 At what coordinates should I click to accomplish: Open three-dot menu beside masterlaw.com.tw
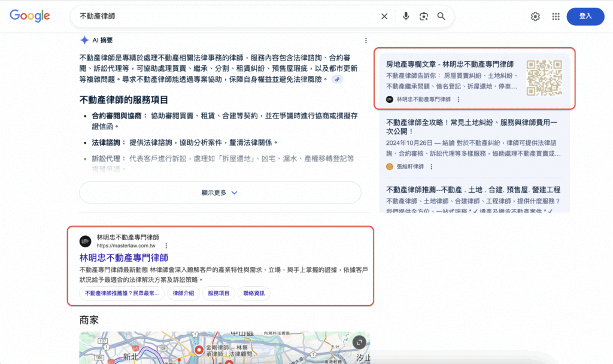click(x=166, y=245)
